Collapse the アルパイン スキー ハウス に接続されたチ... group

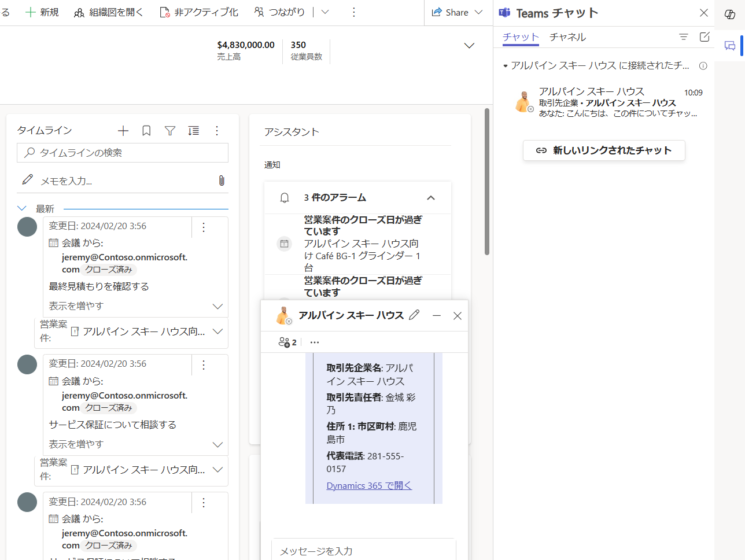(x=506, y=66)
